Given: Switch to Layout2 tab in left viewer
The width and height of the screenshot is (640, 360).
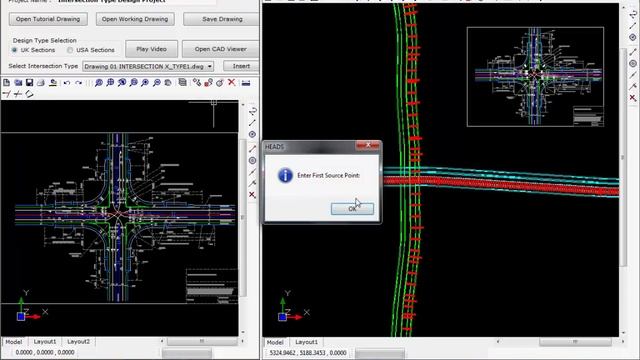Looking at the screenshot, I should (78, 342).
